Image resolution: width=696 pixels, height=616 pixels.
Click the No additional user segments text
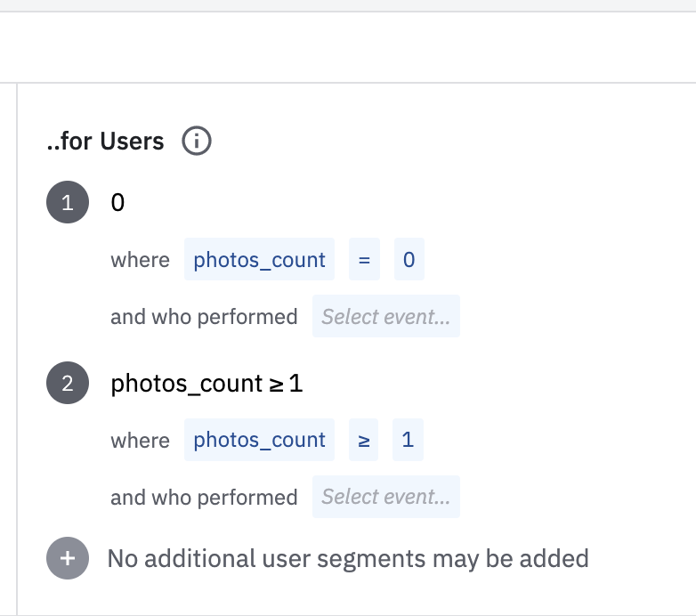347,558
